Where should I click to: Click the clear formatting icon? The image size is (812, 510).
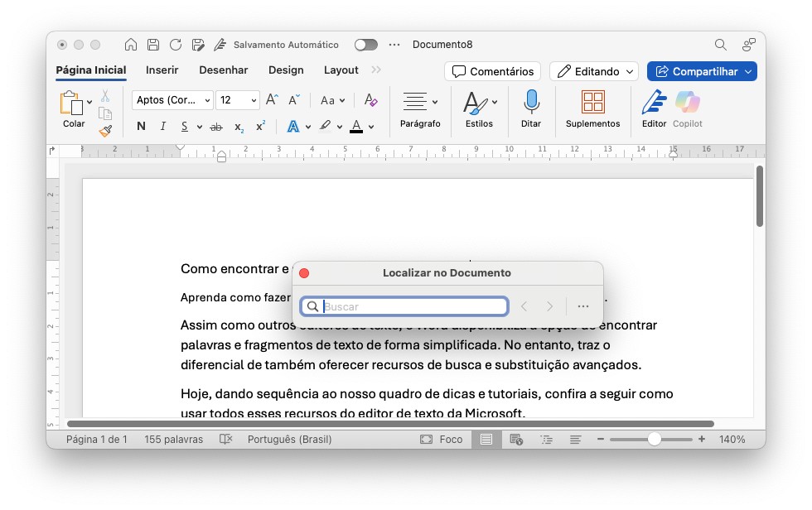tap(370, 100)
